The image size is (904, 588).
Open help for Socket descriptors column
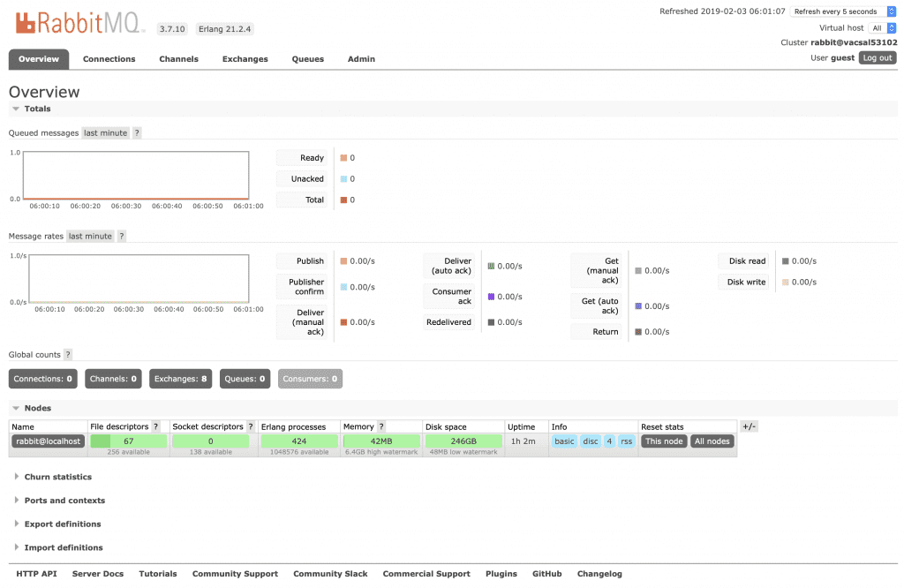[250, 427]
